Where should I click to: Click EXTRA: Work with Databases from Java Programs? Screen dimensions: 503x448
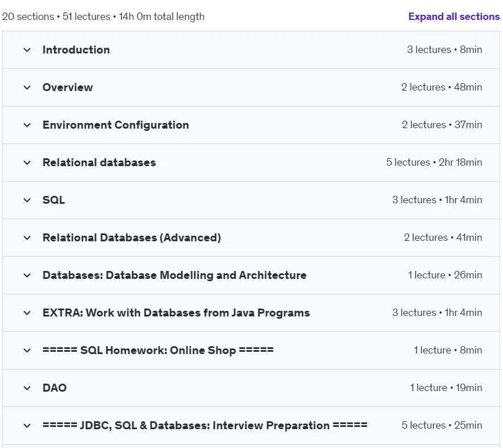(x=176, y=313)
